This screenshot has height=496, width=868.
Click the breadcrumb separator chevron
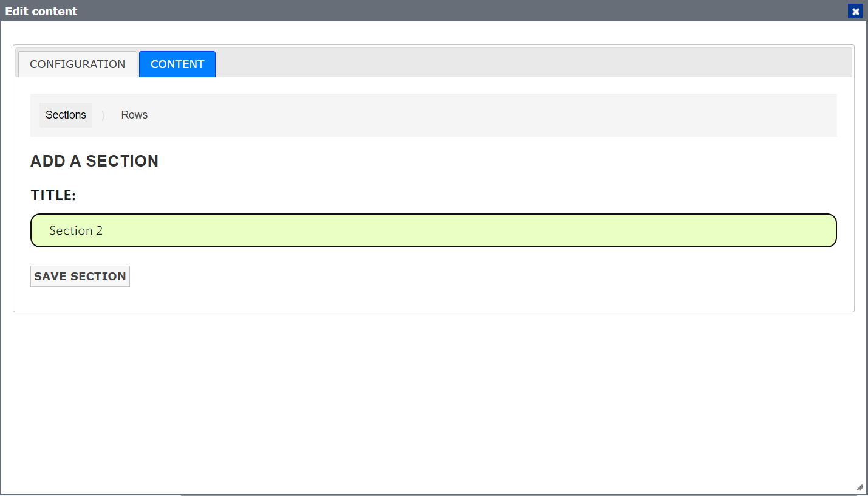point(103,115)
